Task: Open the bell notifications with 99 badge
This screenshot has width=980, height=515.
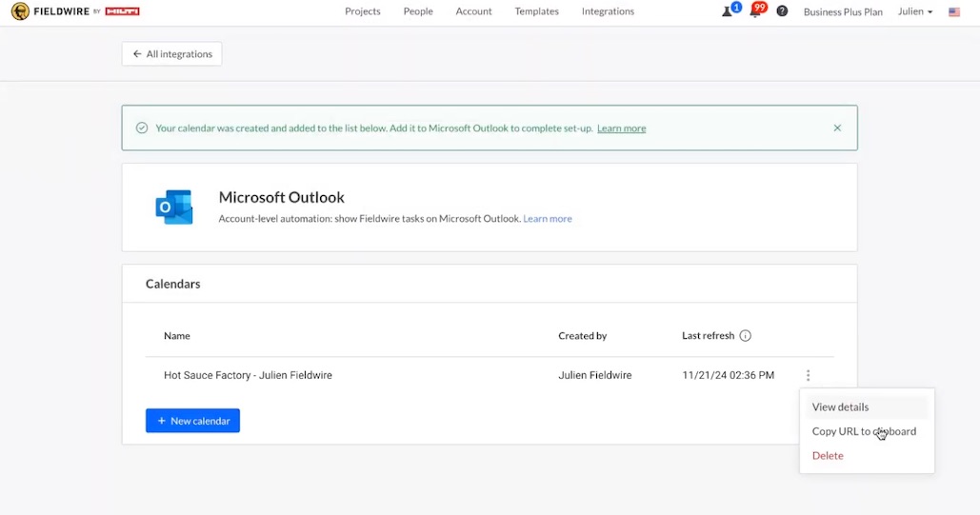Action: (x=756, y=11)
